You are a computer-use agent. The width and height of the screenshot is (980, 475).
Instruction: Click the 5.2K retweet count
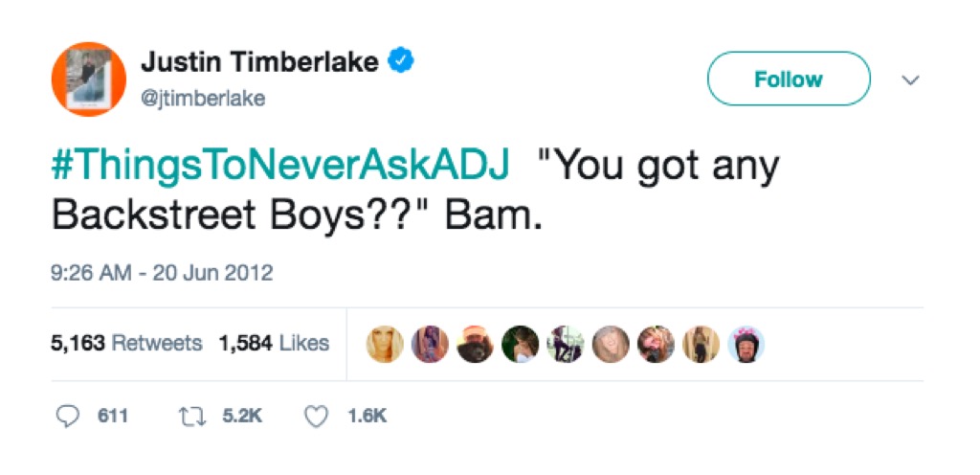pyautogui.click(x=242, y=417)
